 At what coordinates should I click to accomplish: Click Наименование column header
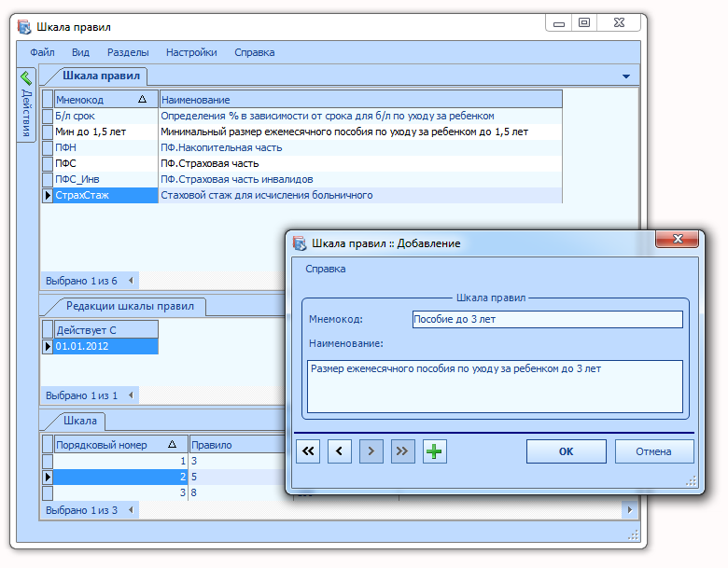pyautogui.click(x=361, y=99)
